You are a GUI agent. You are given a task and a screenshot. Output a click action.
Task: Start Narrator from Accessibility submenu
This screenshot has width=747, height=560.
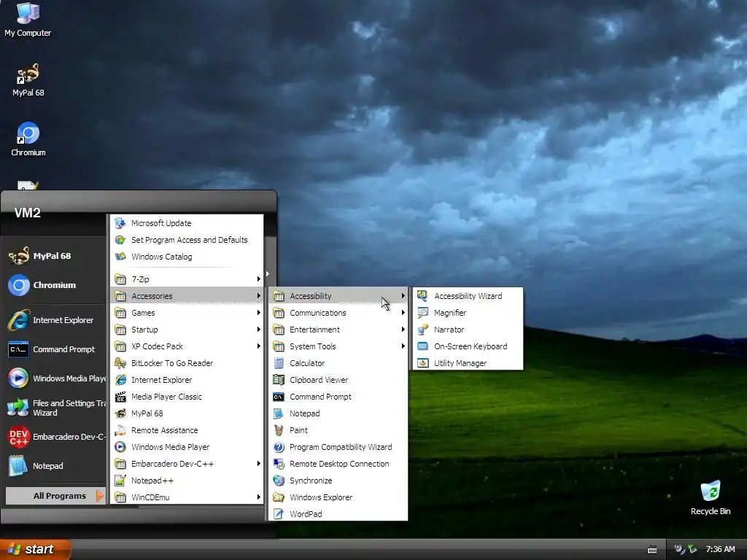click(468, 329)
